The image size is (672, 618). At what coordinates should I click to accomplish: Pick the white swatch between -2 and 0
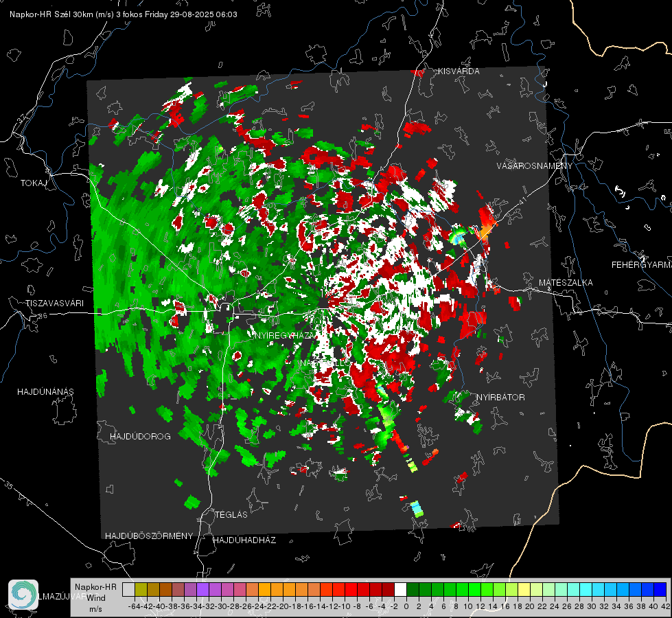pos(400,589)
